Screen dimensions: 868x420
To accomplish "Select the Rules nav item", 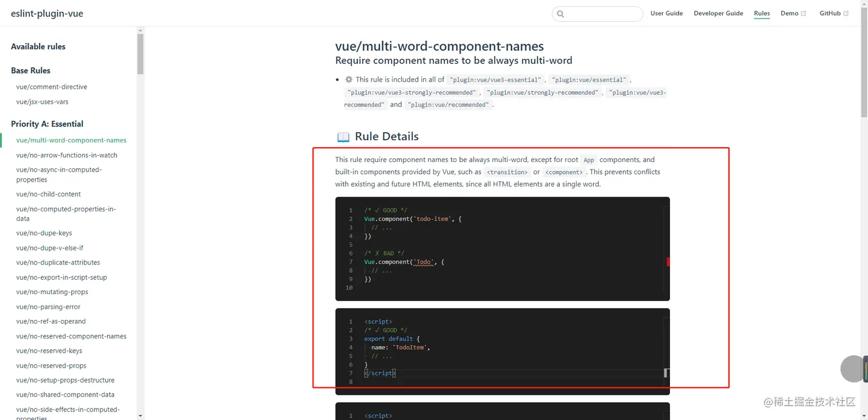I will pos(762,13).
